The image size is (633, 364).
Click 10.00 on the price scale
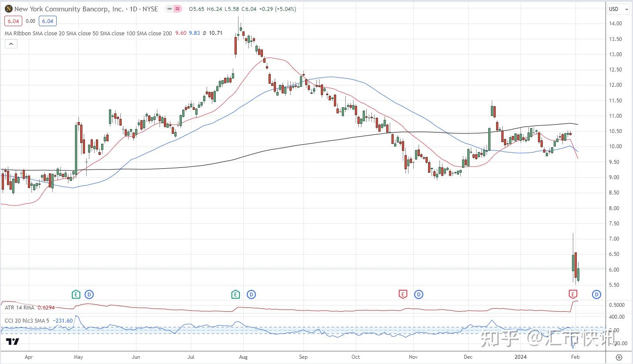pyautogui.click(x=616, y=146)
